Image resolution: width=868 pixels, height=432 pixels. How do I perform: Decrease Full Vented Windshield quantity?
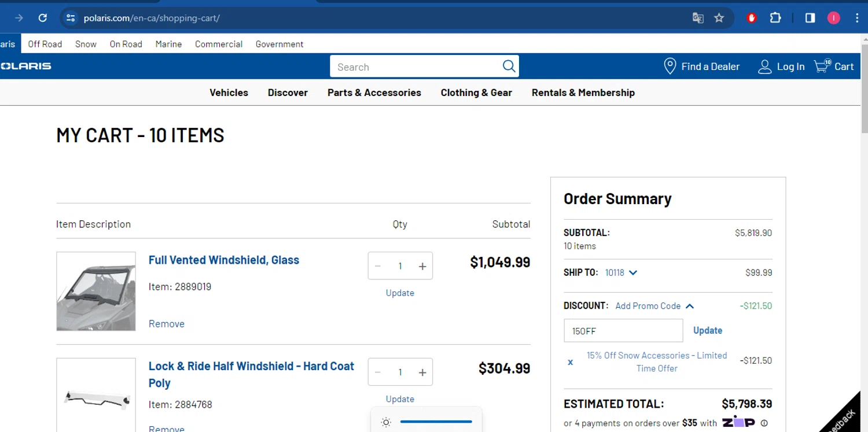pos(378,266)
